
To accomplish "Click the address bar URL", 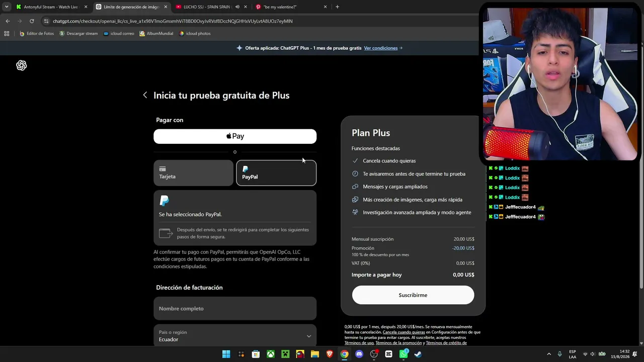I will 173,21.
